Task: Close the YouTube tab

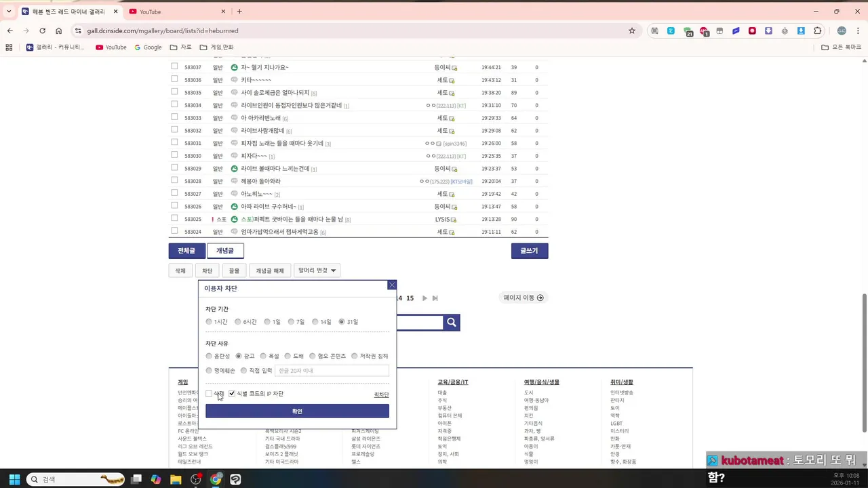Action: 223,12
